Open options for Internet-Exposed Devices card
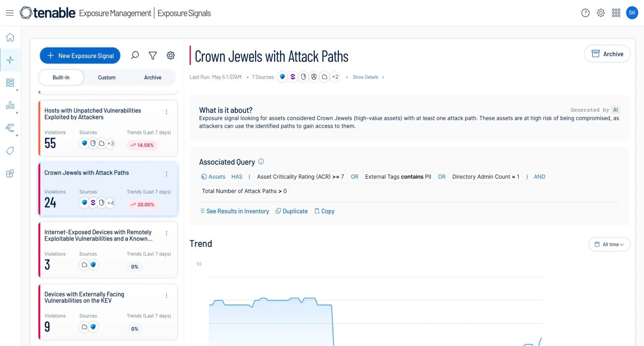This screenshot has height=346, width=644. [166, 233]
